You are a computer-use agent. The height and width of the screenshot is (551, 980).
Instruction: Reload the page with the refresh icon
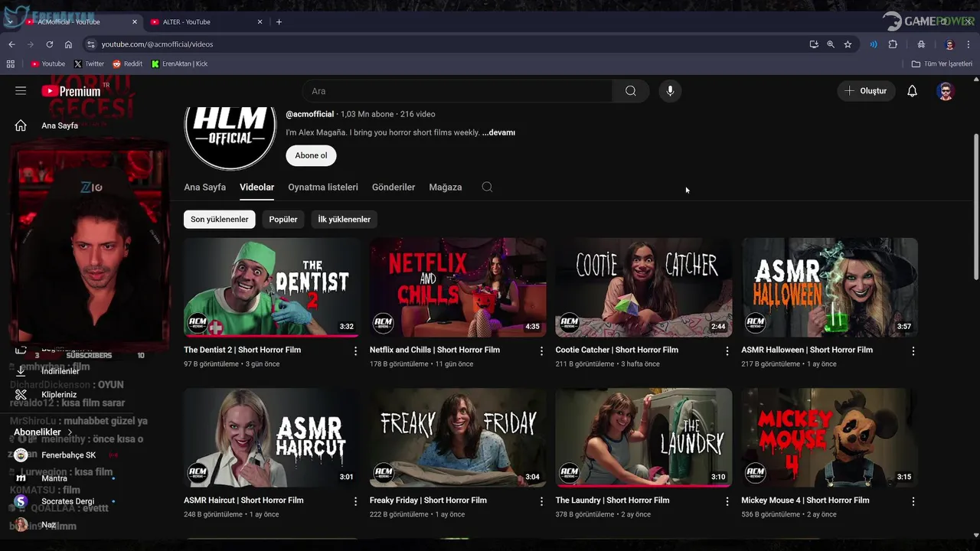coord(50,44)
